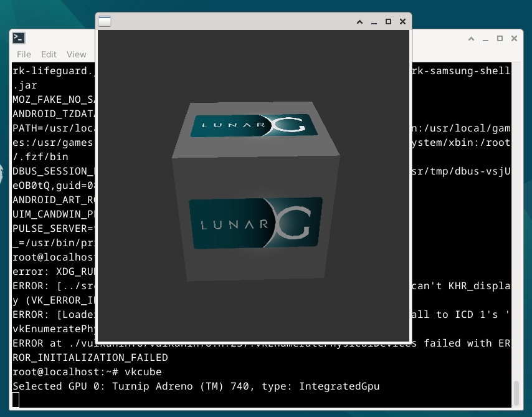Screen dimensions: 532x417
Task: Open the vkcube window menu icon
Action: (x=105, y=21)
